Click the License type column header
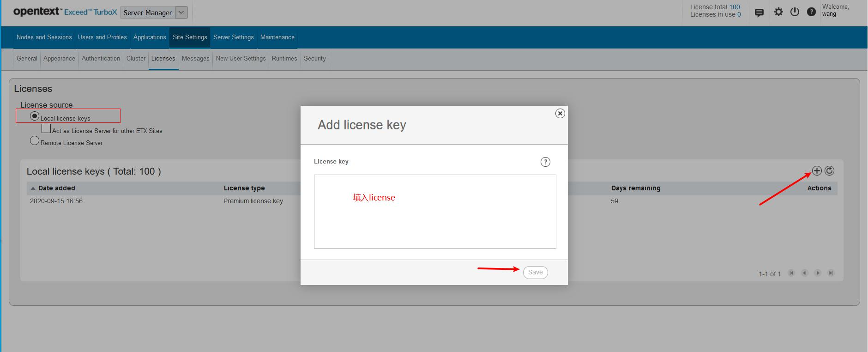Screen dimensions: 868x352 coord(244,188)
